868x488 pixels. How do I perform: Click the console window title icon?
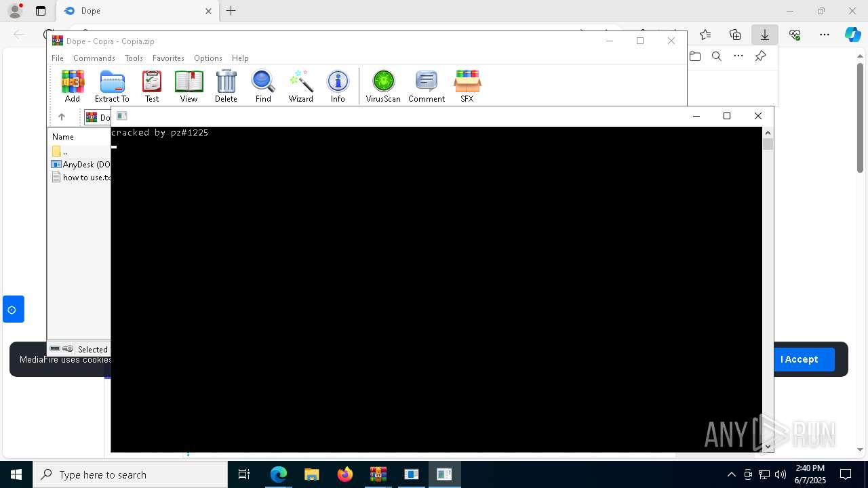click(122, 116)
